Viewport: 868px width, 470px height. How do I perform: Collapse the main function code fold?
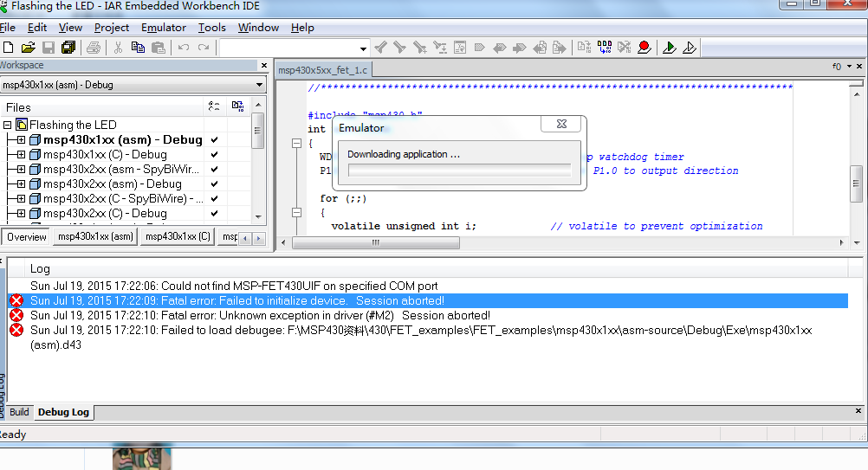coord(297,143)
